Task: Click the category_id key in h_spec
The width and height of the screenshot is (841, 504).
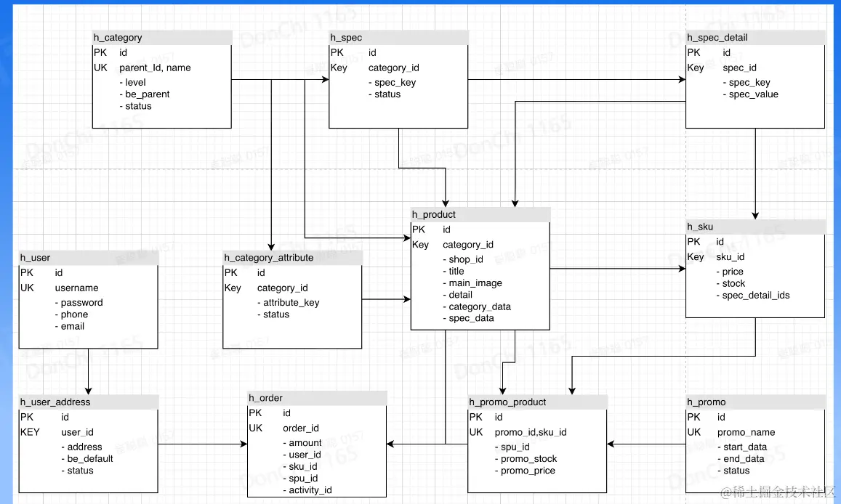Action: [x=394, y=68]
